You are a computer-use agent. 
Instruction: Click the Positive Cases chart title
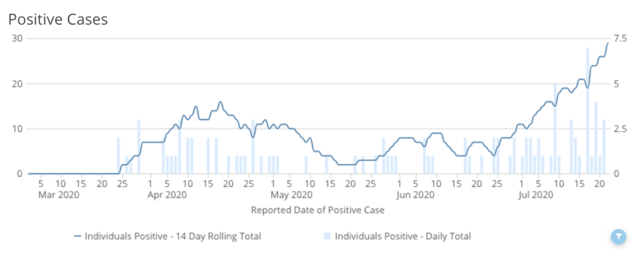pyautogui.click(x=58, y=19)
